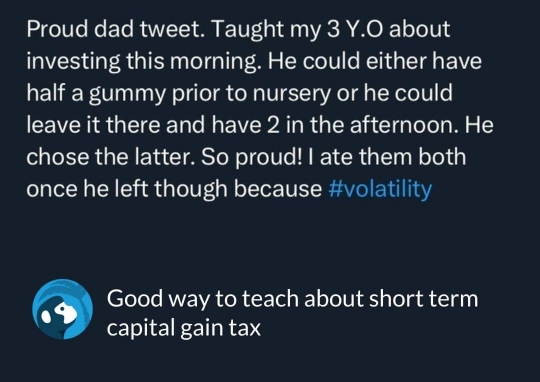Click the 'Proud dad tweet' opening sentence
Image resolution: width=540 pixels, height=382 pixels.
pos(115,29)
